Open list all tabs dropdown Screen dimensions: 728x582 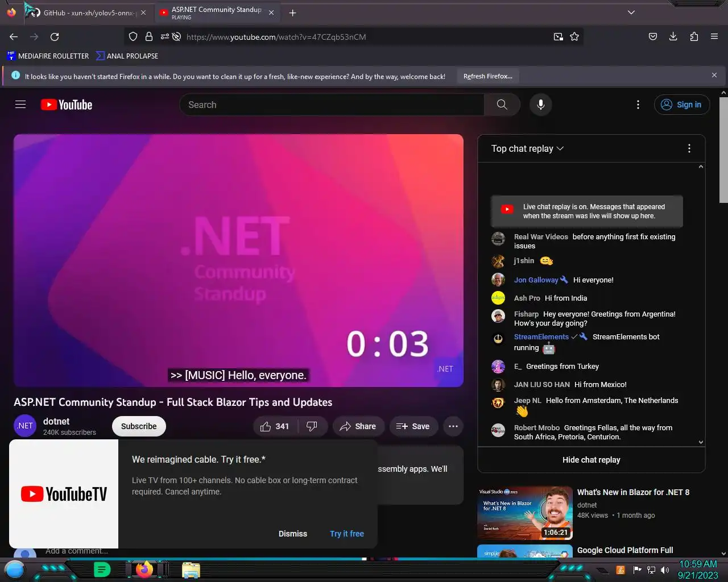pos(631,13)
